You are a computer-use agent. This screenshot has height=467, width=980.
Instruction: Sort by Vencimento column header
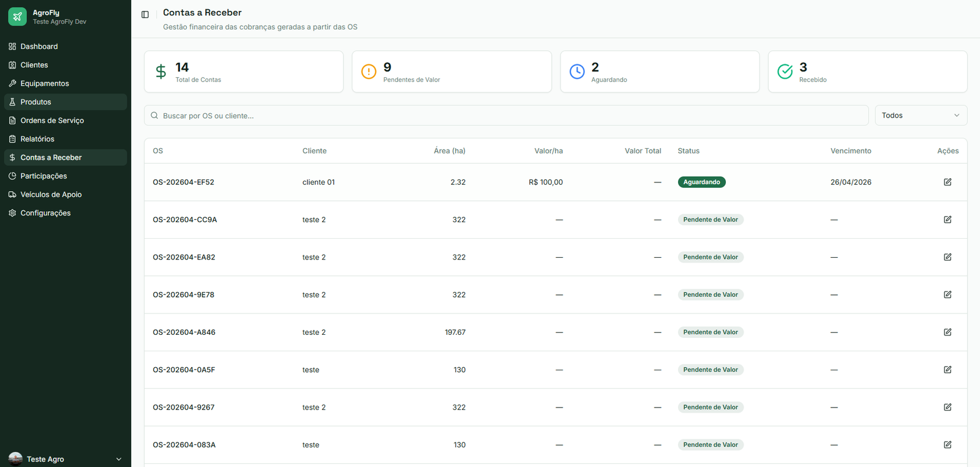[851, 151]
